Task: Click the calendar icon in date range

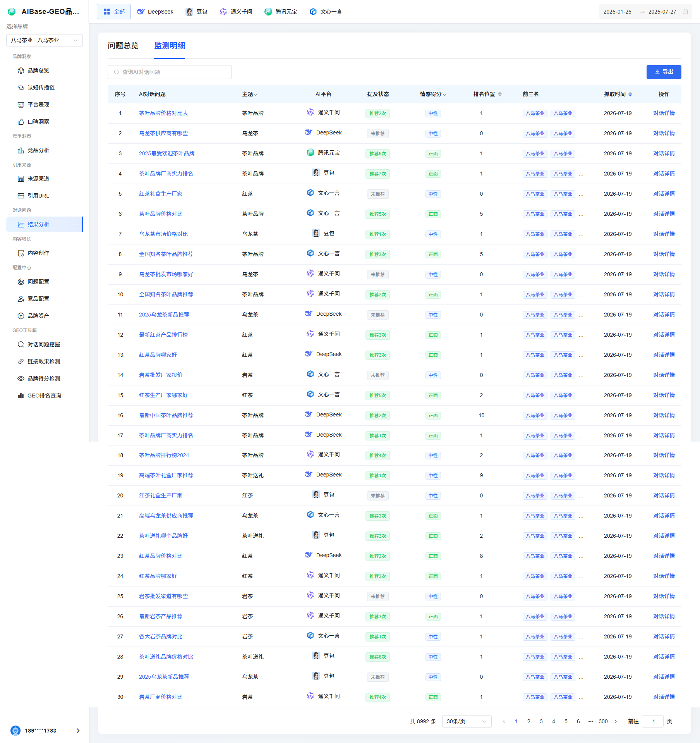Action: pyautogui.click(x=685, y=12)
